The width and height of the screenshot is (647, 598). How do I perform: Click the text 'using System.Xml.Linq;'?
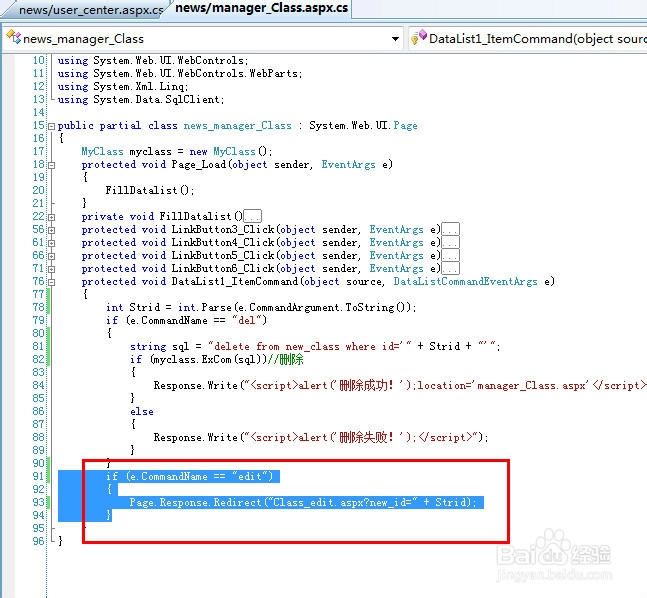pos(123,87)
